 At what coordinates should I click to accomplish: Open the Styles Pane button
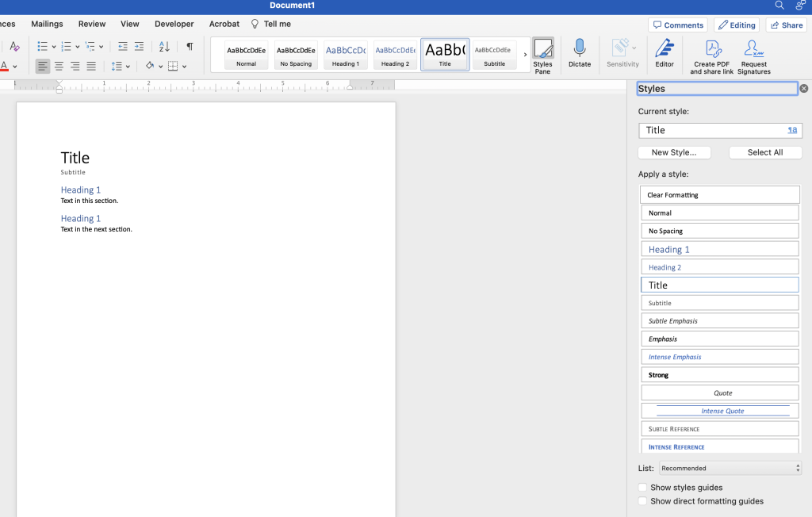(542, 56)
